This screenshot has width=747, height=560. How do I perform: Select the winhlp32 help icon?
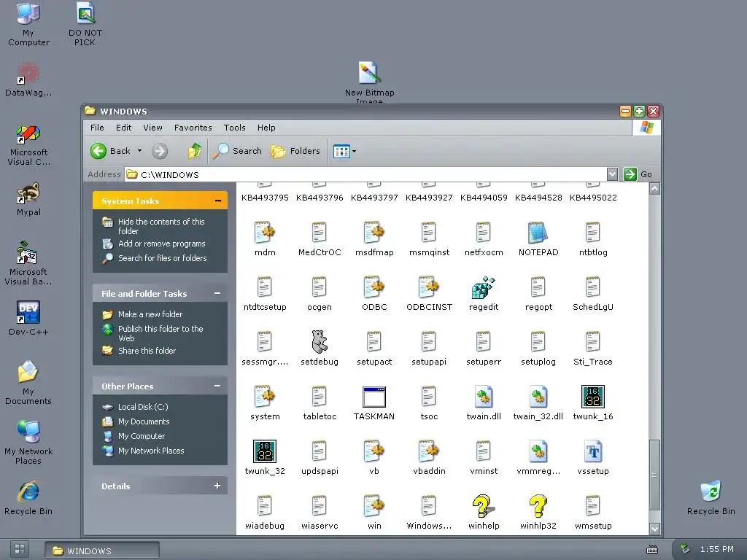[538, 506]
